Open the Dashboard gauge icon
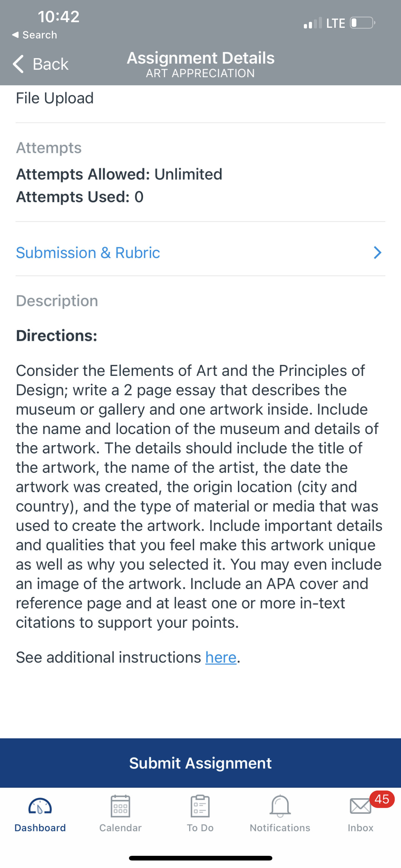401x868 pixels. tap(40, 806)
